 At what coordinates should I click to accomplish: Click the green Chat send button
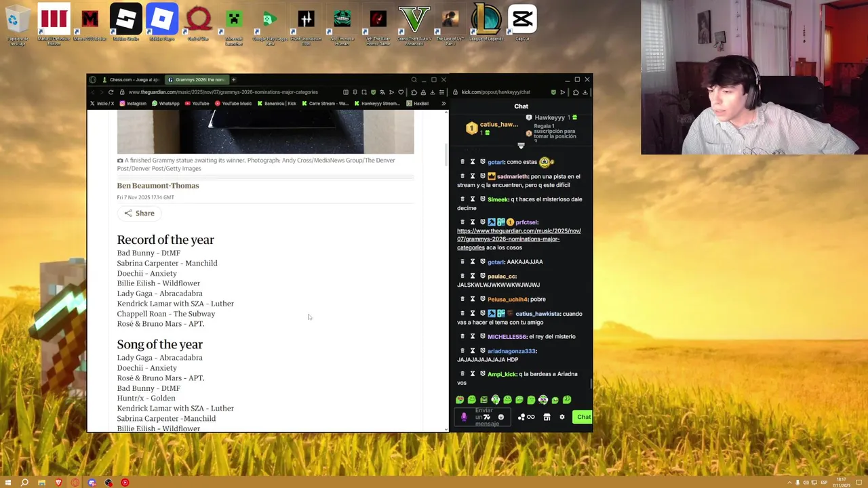(x=583, y=417)
